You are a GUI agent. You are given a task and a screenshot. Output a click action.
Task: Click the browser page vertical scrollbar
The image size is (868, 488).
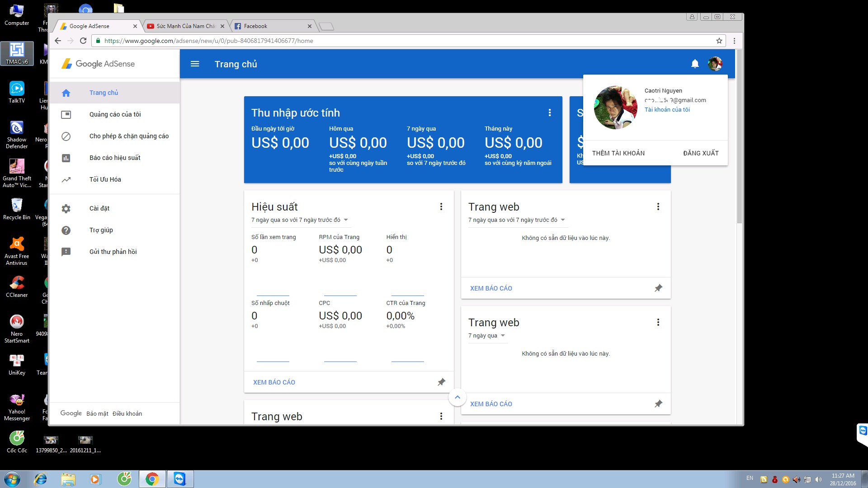click(x=739, y=136)
